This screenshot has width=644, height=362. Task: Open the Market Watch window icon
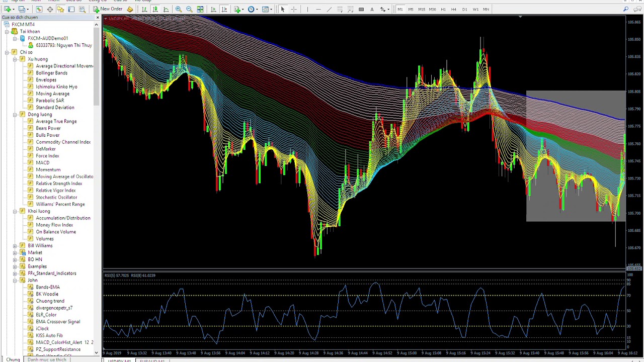[x=39, y=9]
